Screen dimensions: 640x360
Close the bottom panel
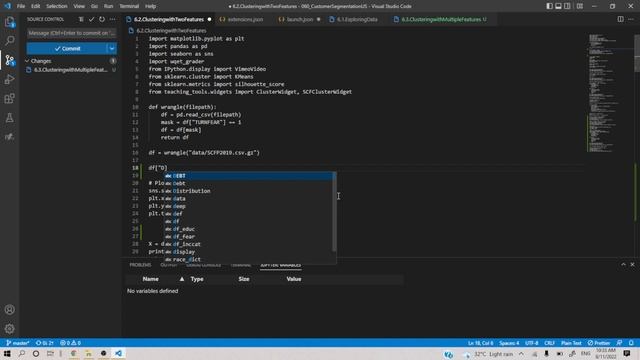(632, 264)
